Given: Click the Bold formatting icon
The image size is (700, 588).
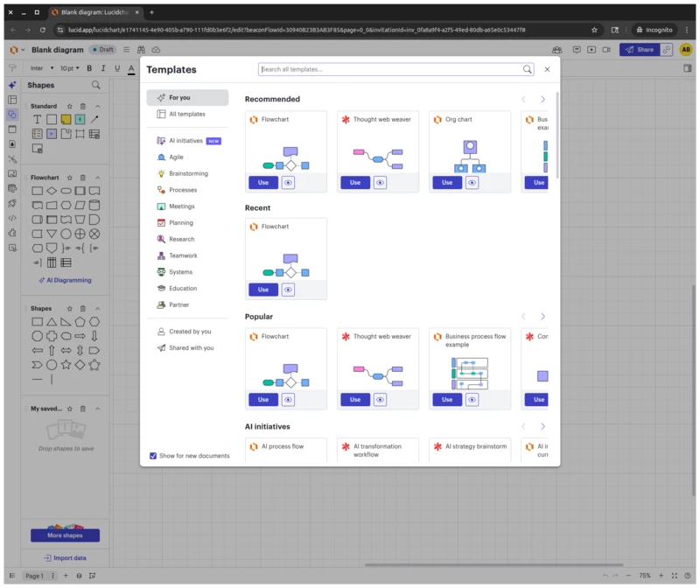Looking at the screenshot, I should point(89,68).
